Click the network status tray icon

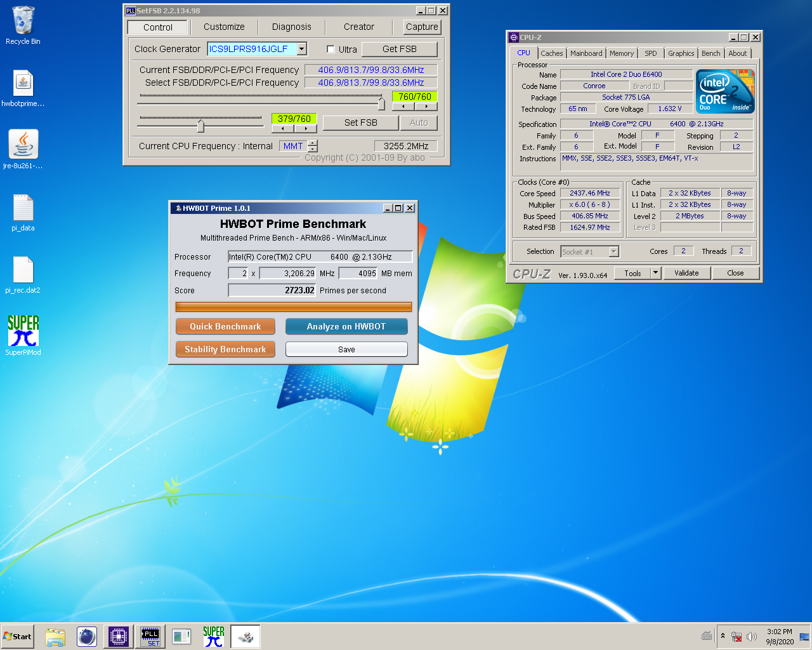click(x=737, y=637)
